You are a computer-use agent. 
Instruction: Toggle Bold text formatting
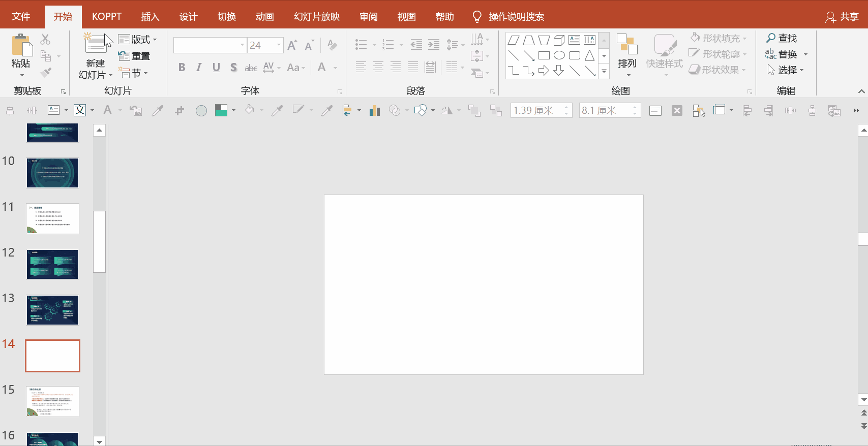[x=182, y=68]
